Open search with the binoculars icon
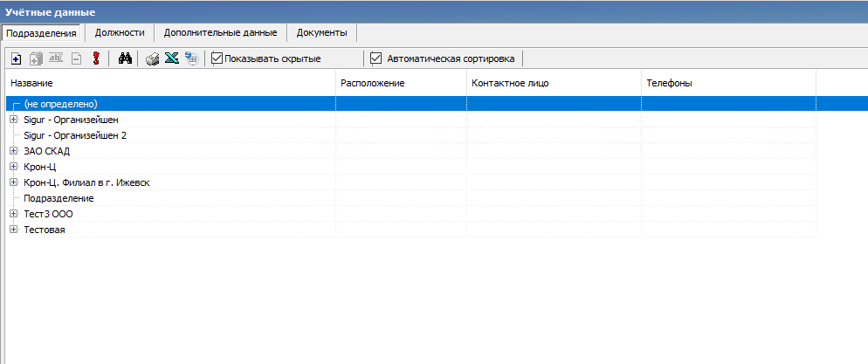Image resolution: width=868 pixels, height=364 pixels. click(x=125, y=58)
